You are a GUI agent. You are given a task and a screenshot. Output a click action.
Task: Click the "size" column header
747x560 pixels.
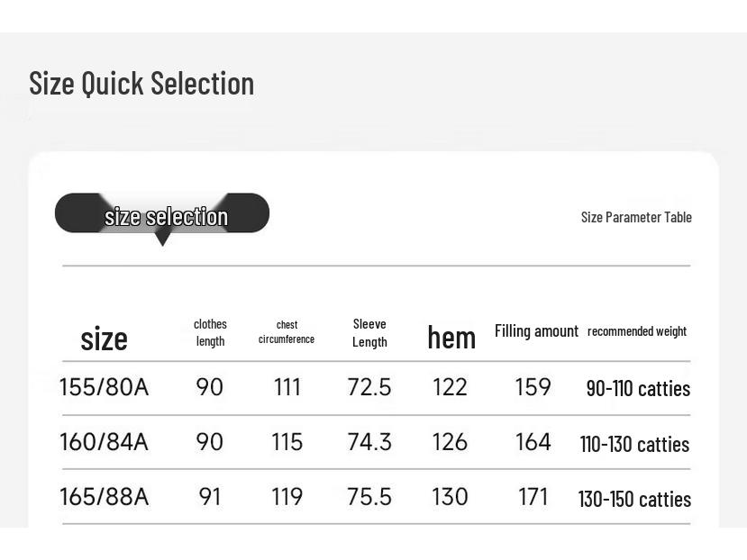point(104,339)
